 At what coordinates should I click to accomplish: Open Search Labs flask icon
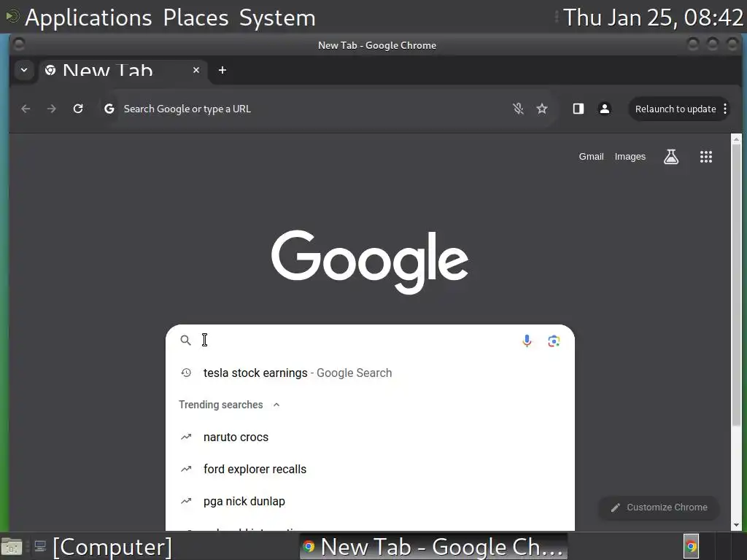coord(671,157)
